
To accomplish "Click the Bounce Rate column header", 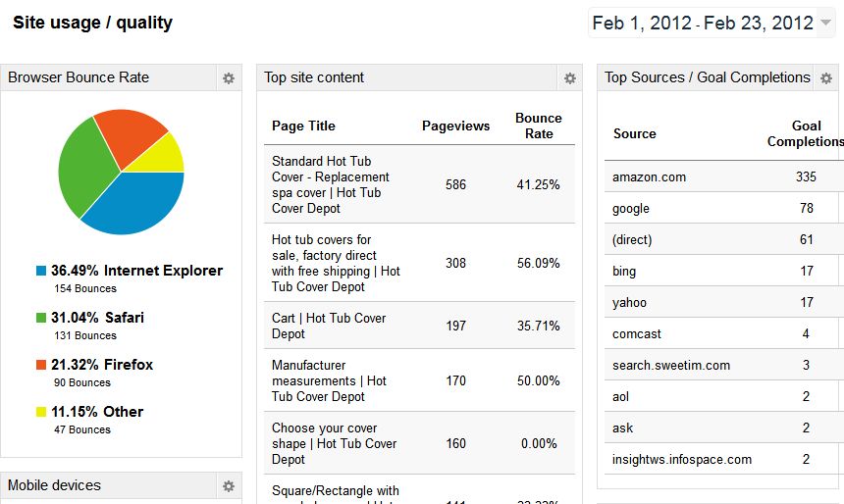I will [x=538, y=126].
